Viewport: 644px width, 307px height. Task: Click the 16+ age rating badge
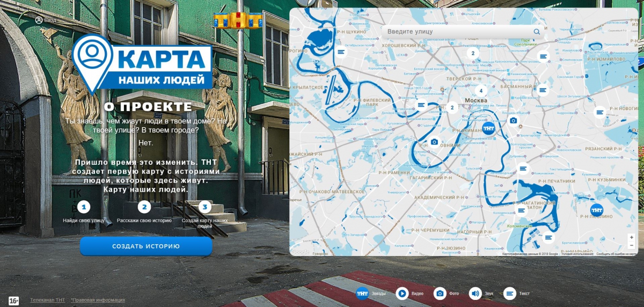click(13, 301)
